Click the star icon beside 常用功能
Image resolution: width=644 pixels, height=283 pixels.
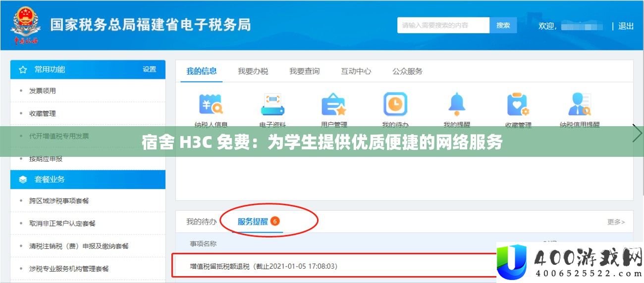tap(23, 70)
